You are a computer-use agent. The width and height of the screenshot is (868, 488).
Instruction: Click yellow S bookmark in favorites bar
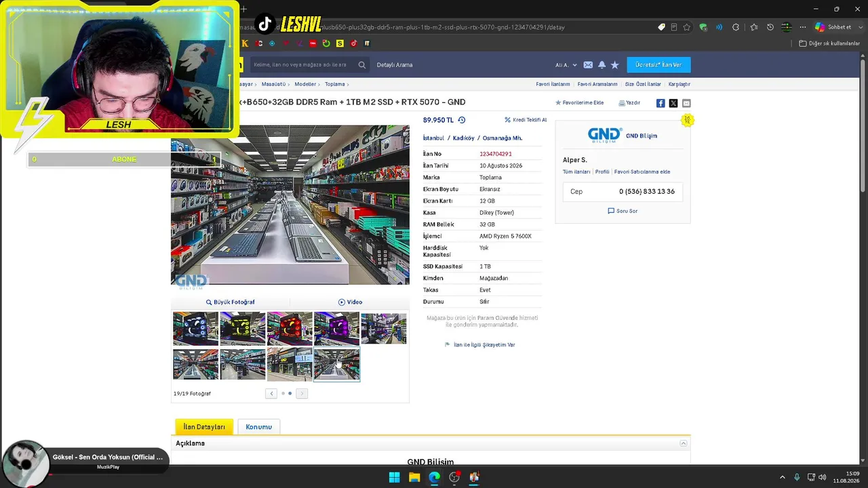click(340, 43)
